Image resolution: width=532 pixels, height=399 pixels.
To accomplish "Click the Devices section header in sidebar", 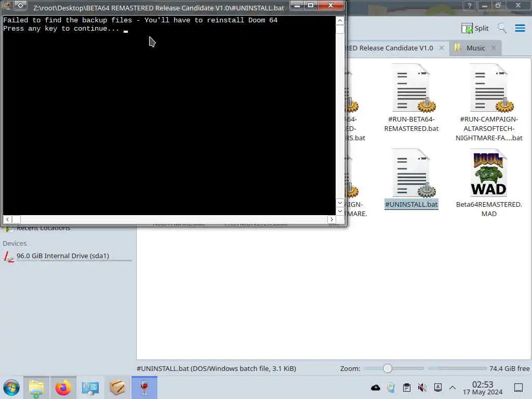I will 15,243.
